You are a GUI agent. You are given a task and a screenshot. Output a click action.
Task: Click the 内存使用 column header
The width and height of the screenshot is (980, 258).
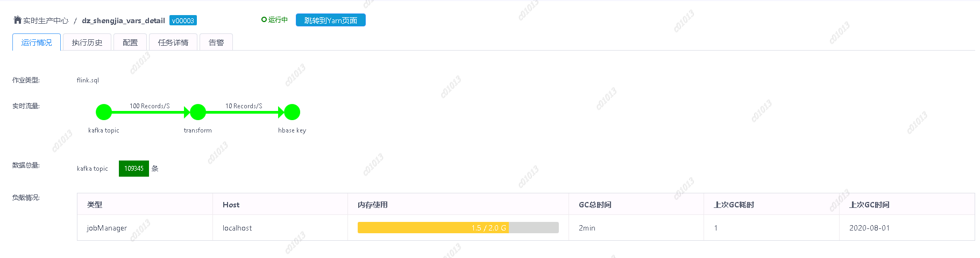(x=373, y=205)
